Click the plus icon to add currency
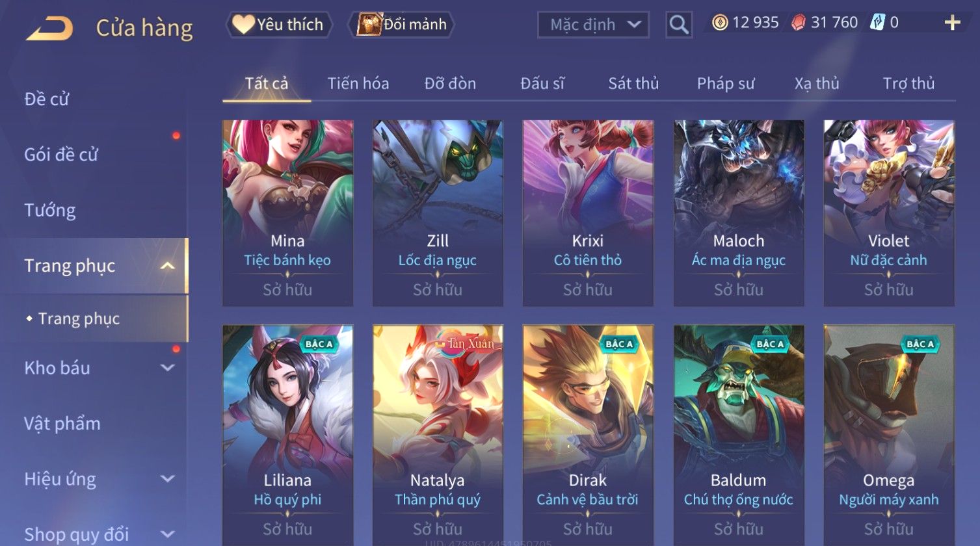The height and width of the screenshot is (546, 980). coord(952,23)
